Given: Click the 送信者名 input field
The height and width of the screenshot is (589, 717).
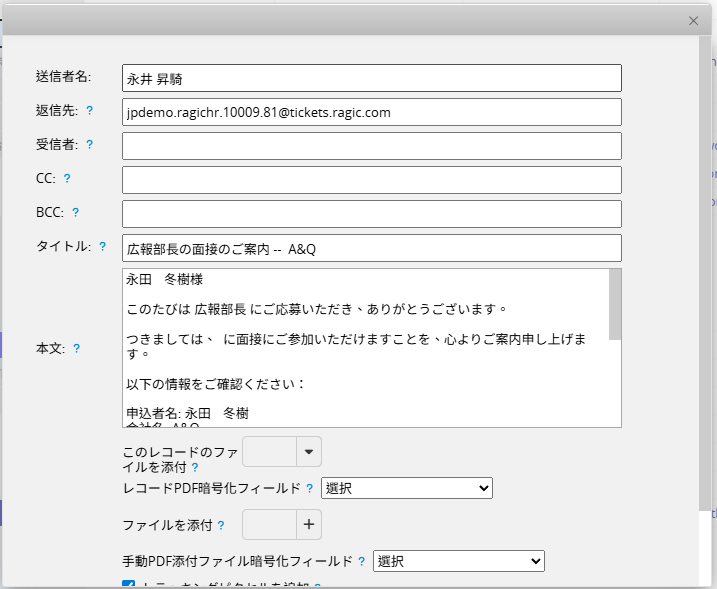Looking at the screenshot, I should pos(371,78).
